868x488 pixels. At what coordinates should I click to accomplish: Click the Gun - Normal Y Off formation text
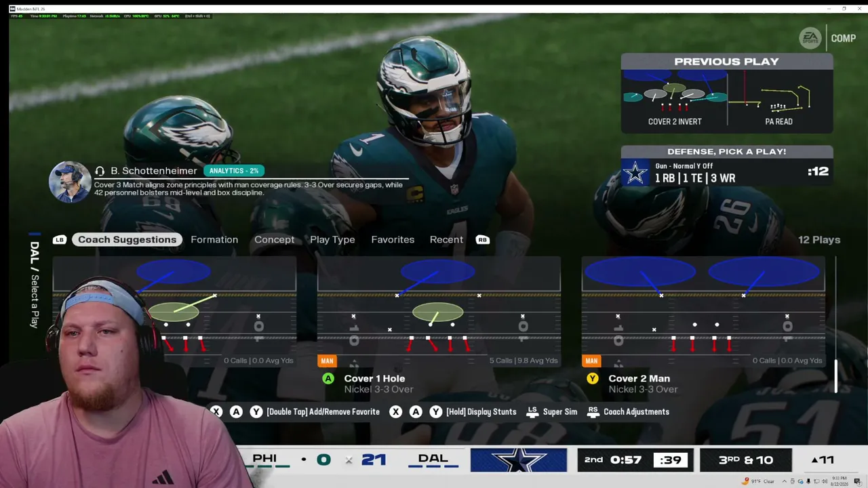[x=684, y=166]
